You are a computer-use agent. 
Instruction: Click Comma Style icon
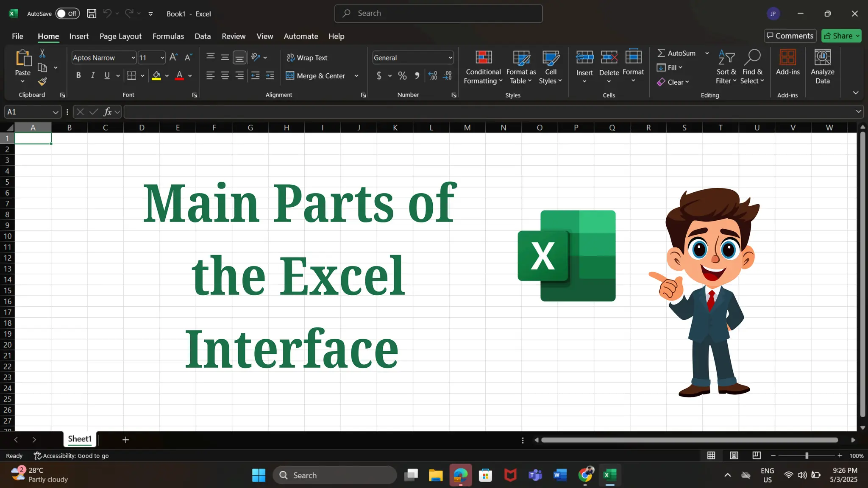coord(417,75)
